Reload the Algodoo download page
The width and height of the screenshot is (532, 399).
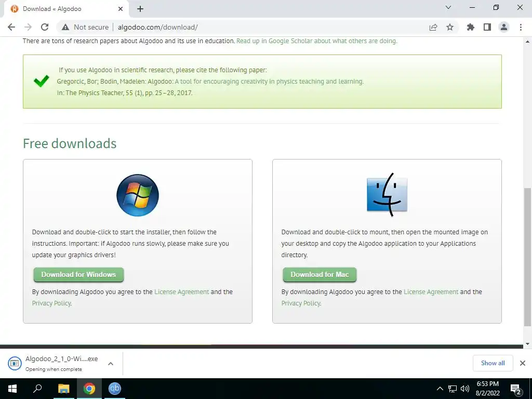point(45,27)
